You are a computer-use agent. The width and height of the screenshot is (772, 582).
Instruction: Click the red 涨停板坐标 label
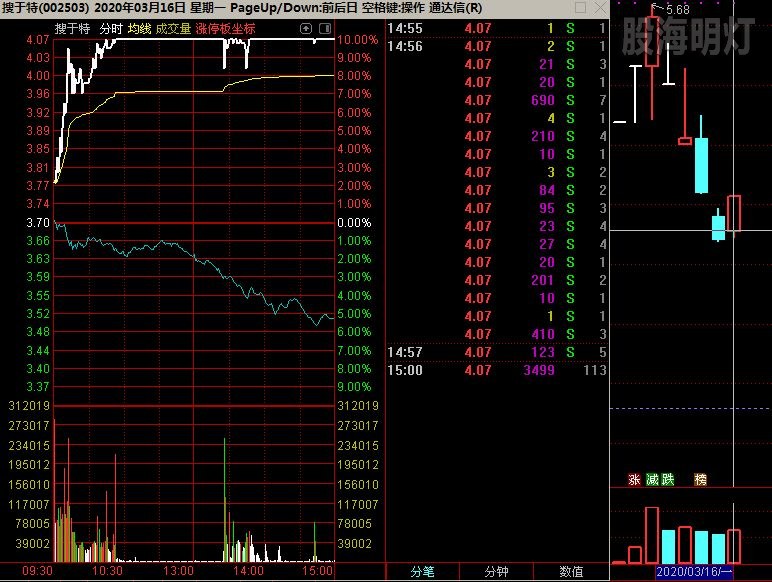225,29
